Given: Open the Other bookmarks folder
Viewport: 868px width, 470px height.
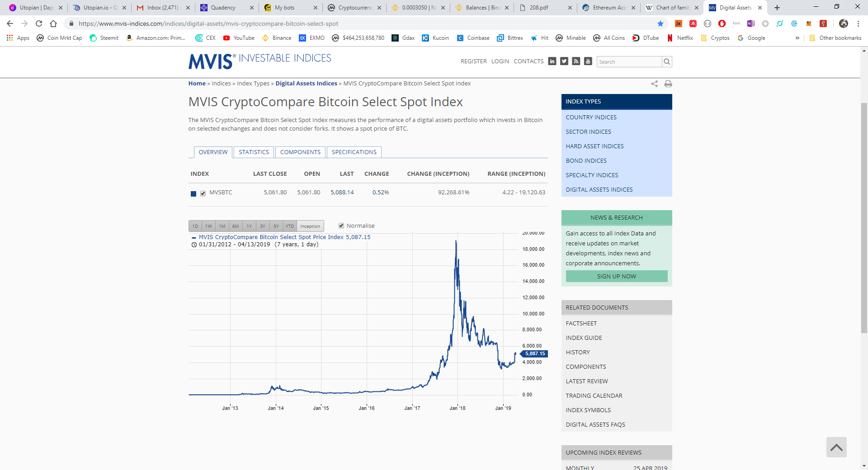Looking at the screenshot, I should tap(835, 38).
